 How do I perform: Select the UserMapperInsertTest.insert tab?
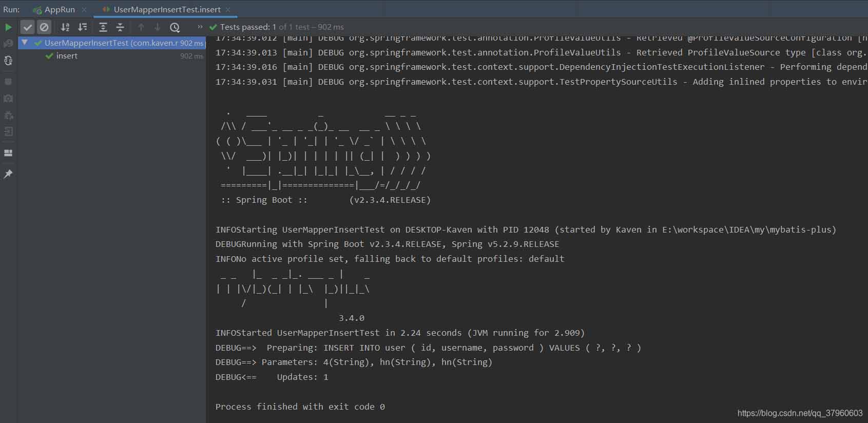pos(167,10)
